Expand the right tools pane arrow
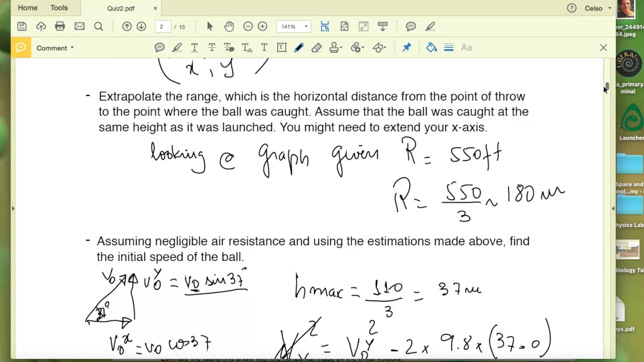Viewport: 644px width, 362px height. (x=613, y=208)
